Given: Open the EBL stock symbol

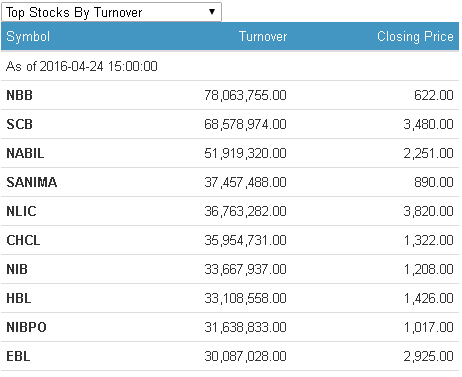Looking at the screenshot, I should coord(18,356).
